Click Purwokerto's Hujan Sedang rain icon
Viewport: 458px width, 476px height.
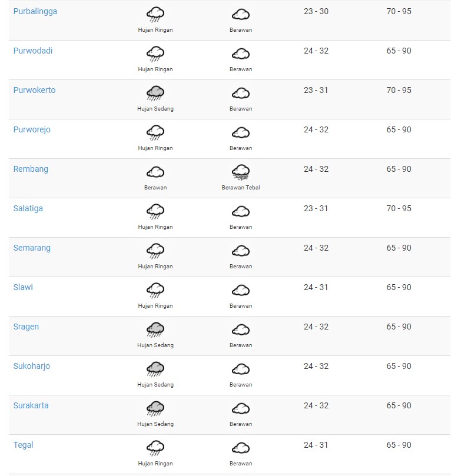tap(155, 93)
